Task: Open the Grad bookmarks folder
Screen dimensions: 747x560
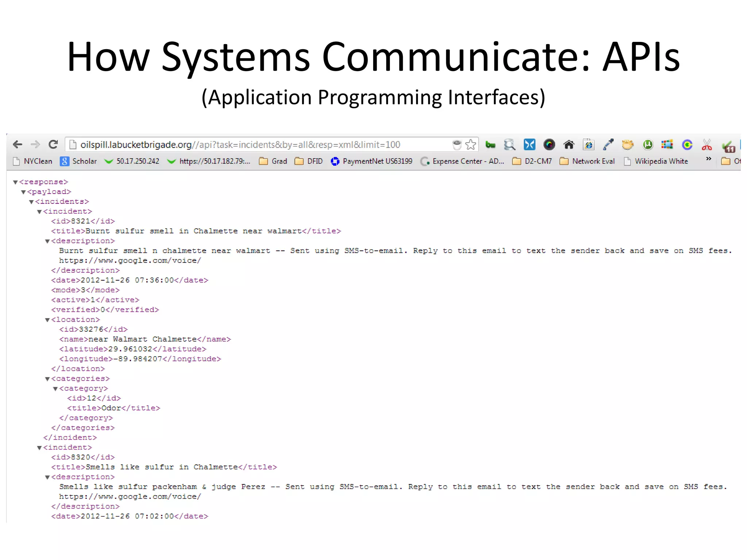Action: [273, 161]
